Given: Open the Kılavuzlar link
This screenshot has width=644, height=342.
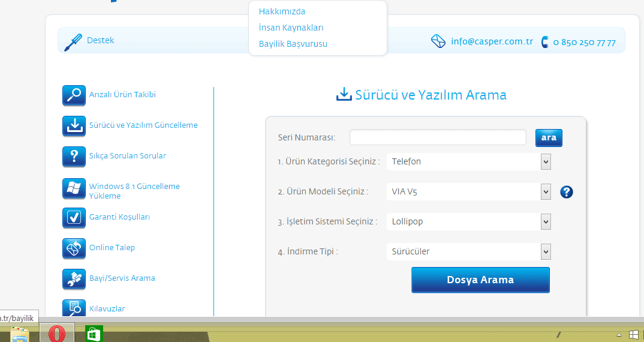Looking at the screenshot, I should pyautogui.click(x=107, y=309).
